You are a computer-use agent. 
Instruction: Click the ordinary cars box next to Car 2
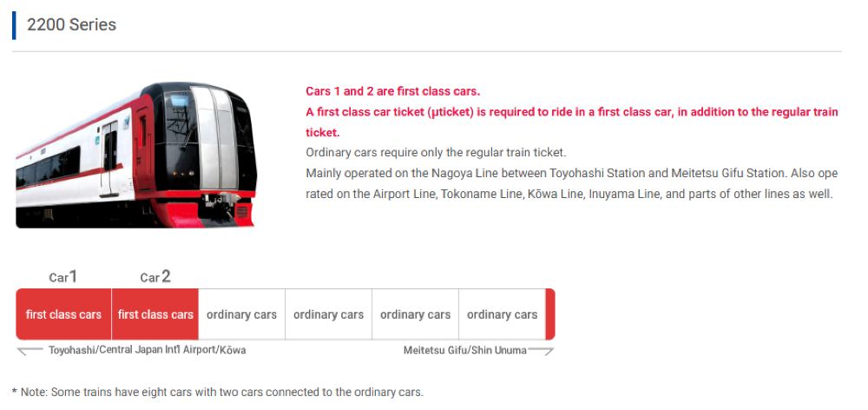click(x=241, y=314)
